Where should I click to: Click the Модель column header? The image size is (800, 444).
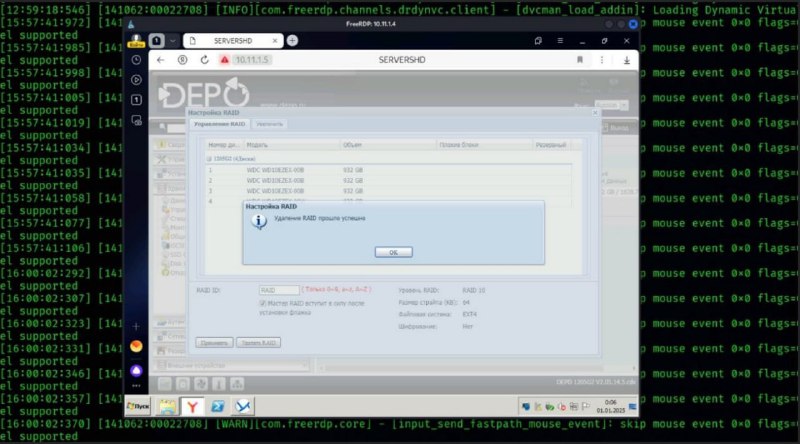click(292, 145)
